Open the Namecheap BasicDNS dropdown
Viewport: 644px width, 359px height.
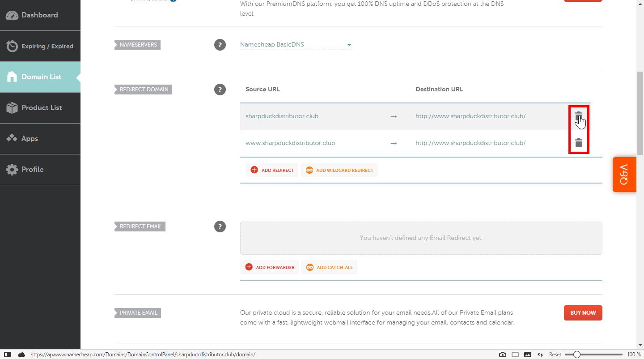click(296, 45)
